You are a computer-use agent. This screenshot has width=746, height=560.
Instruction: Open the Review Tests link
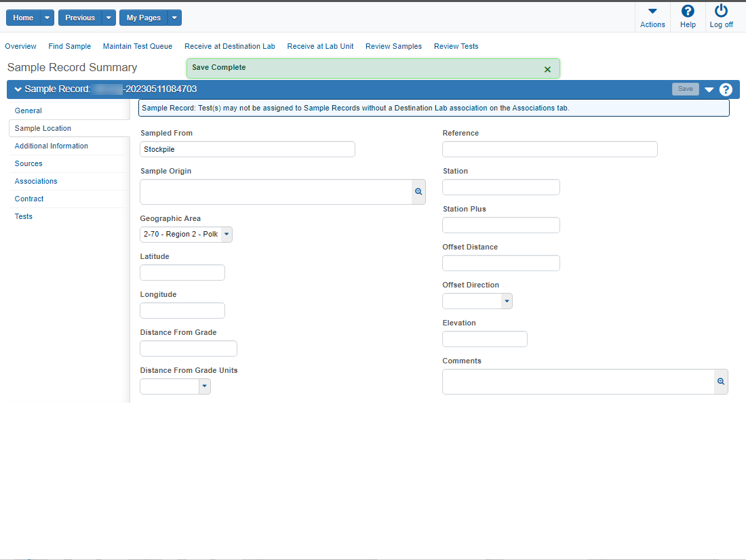[x=456, y=46]
